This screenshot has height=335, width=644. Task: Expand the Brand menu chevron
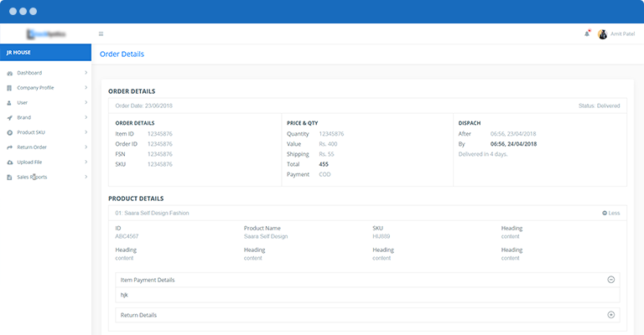pos(86,117)
